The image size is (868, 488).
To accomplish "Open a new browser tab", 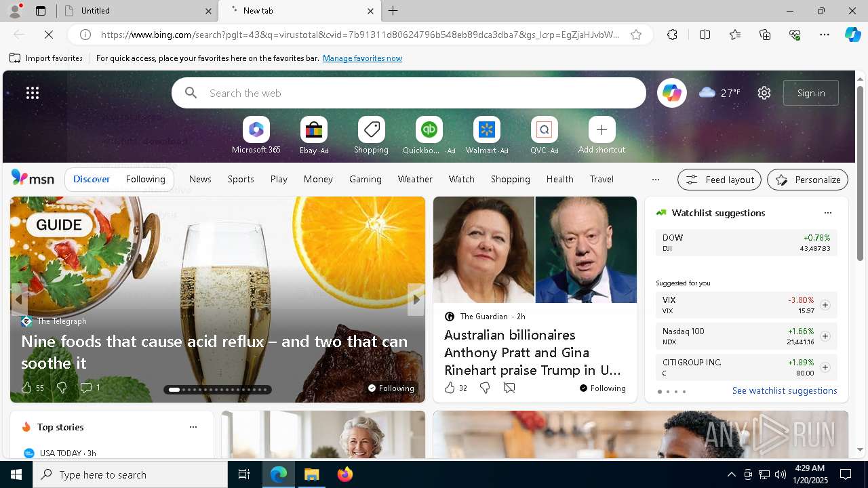I will [x=393, y=11].
